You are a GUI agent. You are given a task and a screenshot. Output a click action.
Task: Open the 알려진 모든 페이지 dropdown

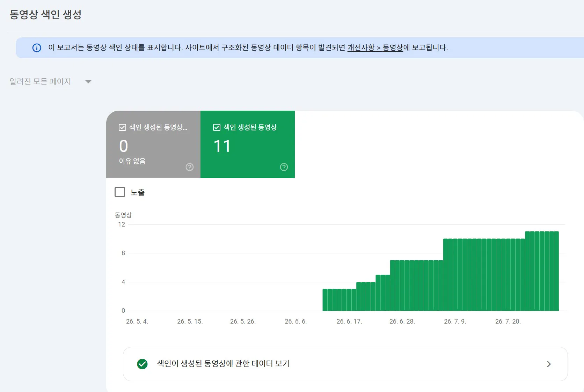50,82
